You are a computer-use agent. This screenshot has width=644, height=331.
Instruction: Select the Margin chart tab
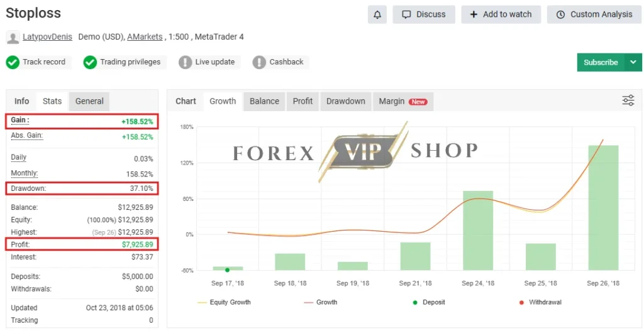point(403,101)
